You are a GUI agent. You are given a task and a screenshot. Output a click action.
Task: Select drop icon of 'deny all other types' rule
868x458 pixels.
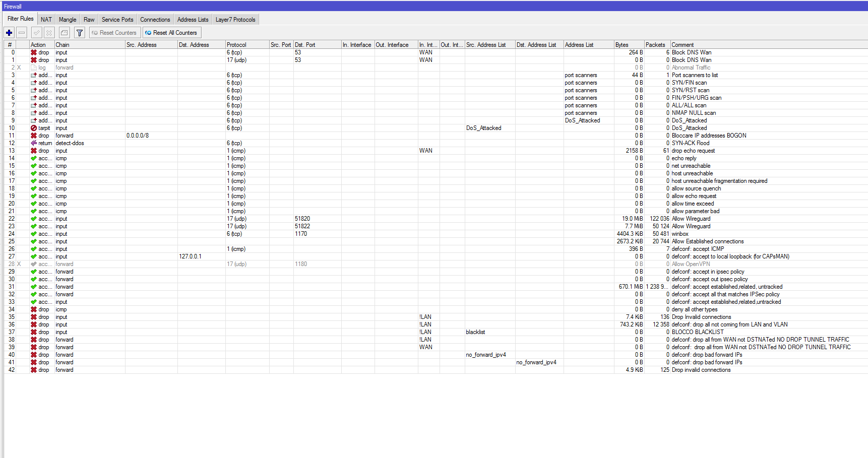(34, 309)
